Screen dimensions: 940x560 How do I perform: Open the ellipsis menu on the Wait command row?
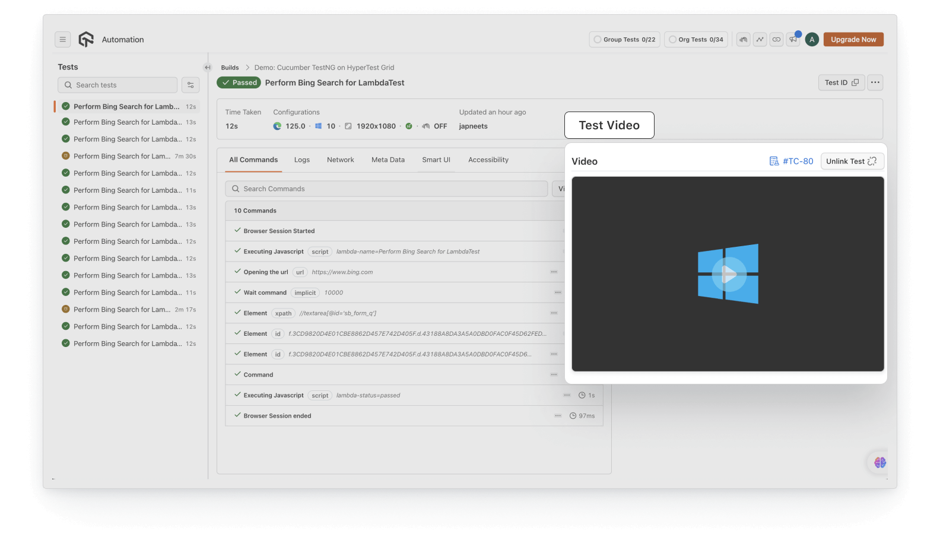tap(558, 292)
